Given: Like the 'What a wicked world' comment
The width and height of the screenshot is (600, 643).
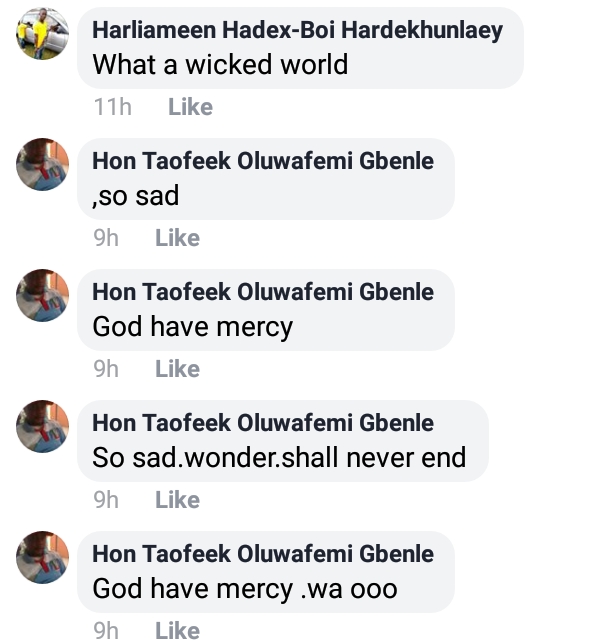Looking at the screenshot, I should (x=190, y=107).
